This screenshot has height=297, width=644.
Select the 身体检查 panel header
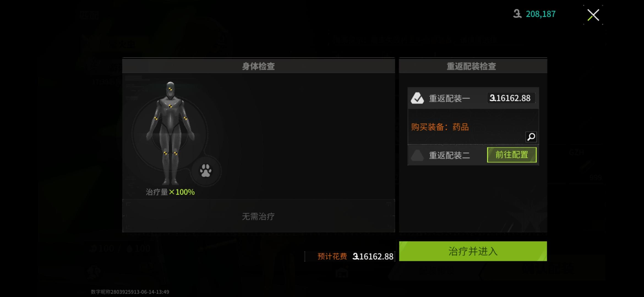(x=258, y=66)
